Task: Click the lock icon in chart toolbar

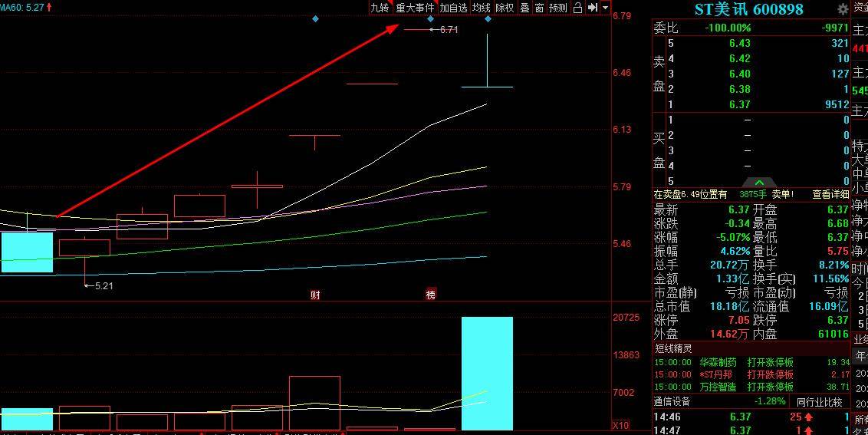Action: [577, 8]
